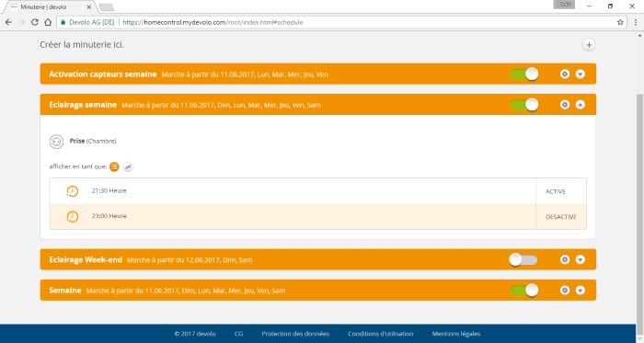The height and width of the screenshot is (343, 644).
Task: Click the ACTIVE state label
Action: point(556,191)
